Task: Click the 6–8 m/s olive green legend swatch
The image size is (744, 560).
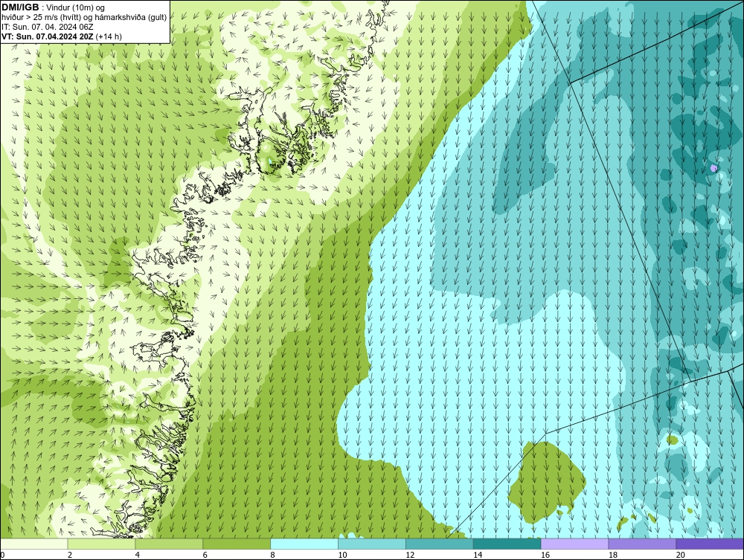Action: 237,544
